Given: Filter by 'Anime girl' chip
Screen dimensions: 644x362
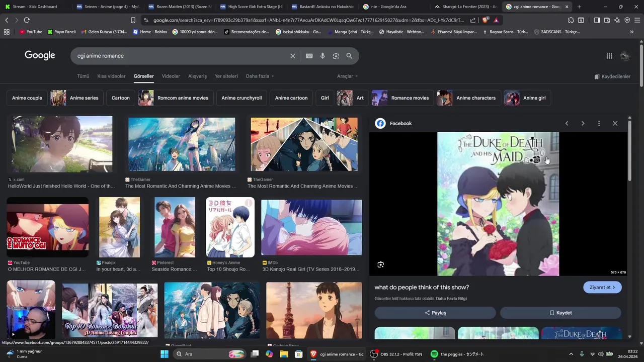Looking at the screenshot, I should click(527, 98).
